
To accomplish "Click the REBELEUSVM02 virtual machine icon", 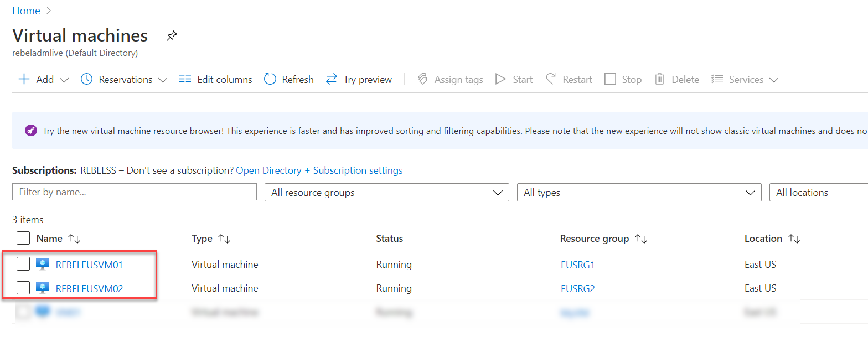I will click(x=43, y=288).
